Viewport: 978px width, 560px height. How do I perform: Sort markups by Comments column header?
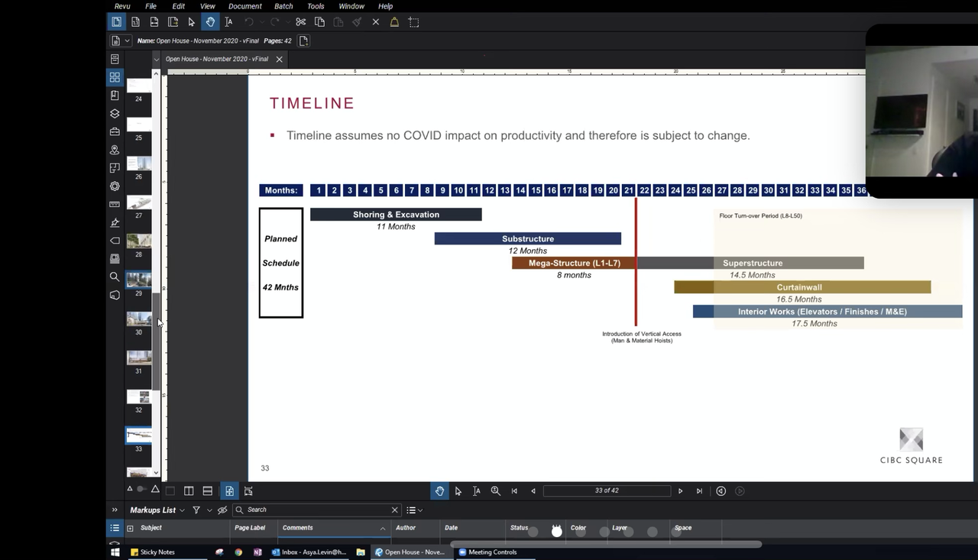coord(298,528)
